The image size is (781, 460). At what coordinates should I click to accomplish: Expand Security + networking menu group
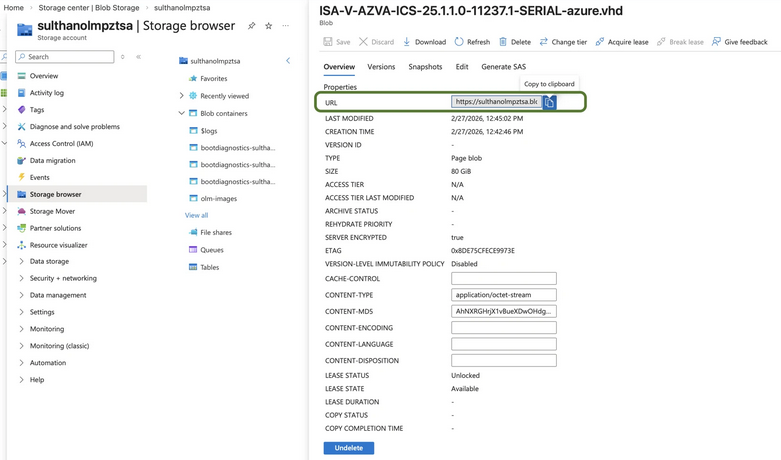pyautogui.click(x=22, y=278)
